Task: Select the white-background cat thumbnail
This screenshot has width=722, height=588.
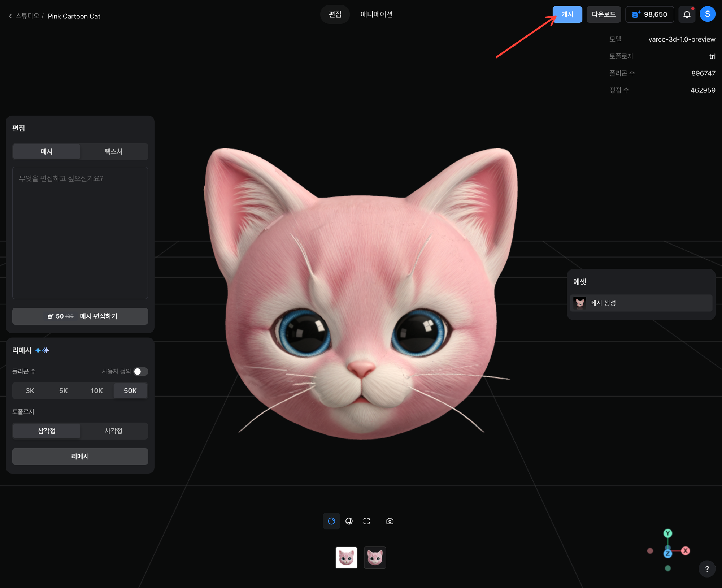Action: pos(346,558)
